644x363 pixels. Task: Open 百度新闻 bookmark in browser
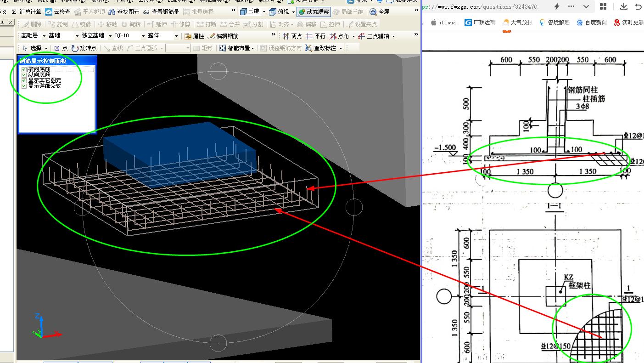pyautogui.click(x=592, y=22)
